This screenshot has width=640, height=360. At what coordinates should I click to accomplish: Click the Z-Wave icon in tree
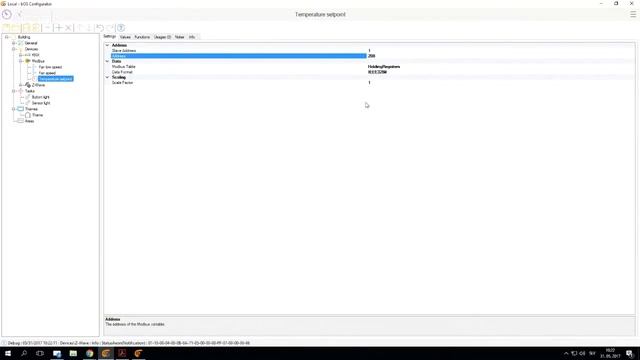click(x=28, y=85)
